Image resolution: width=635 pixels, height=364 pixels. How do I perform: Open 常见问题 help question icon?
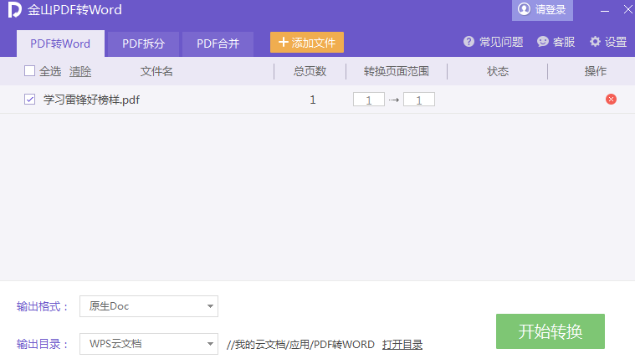(x=469, y=42)
